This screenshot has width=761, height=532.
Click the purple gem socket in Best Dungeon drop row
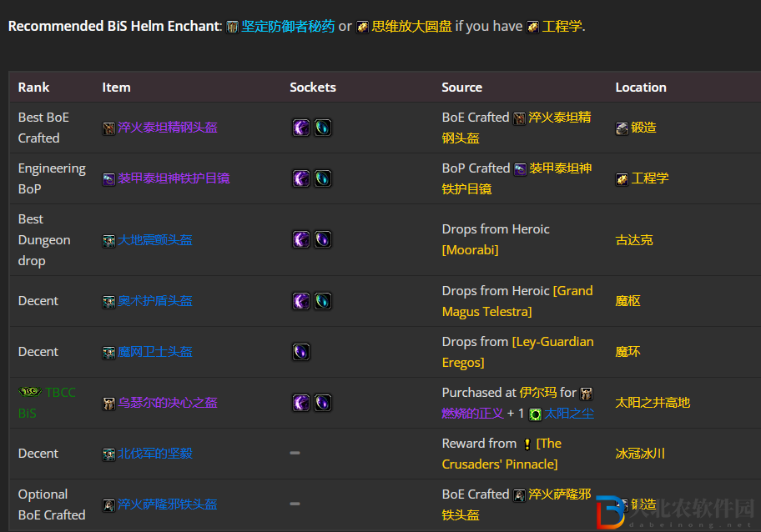click(323, 239)
